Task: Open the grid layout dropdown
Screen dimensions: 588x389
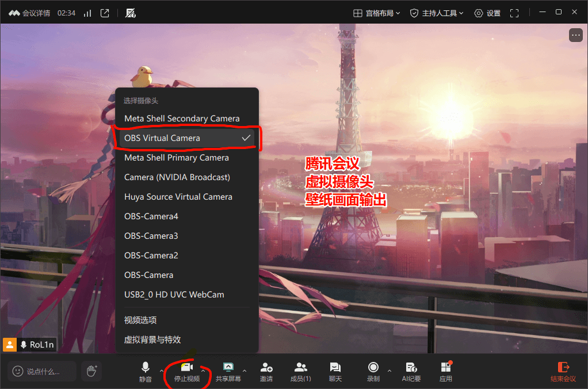Action: coord(377,13)
